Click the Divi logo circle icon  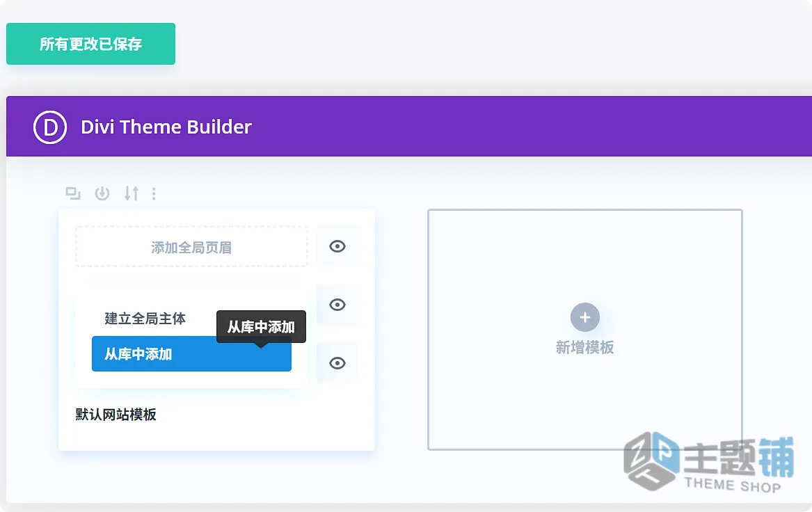(x=50, y=127)
